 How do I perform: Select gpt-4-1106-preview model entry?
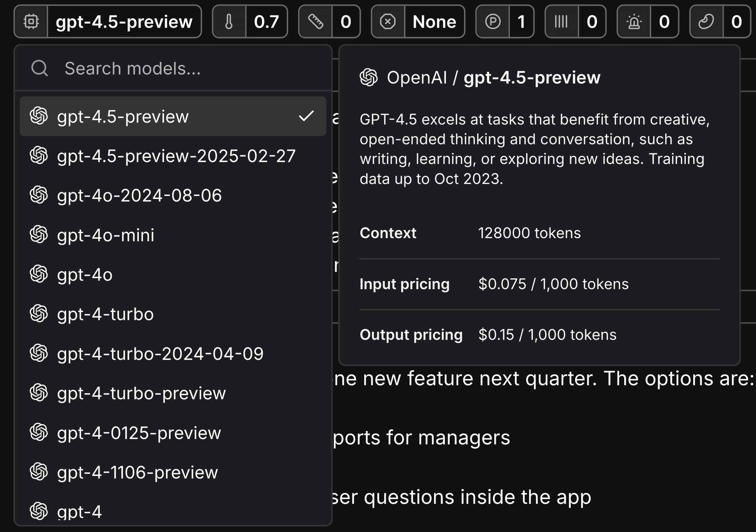tap(137, 472)
